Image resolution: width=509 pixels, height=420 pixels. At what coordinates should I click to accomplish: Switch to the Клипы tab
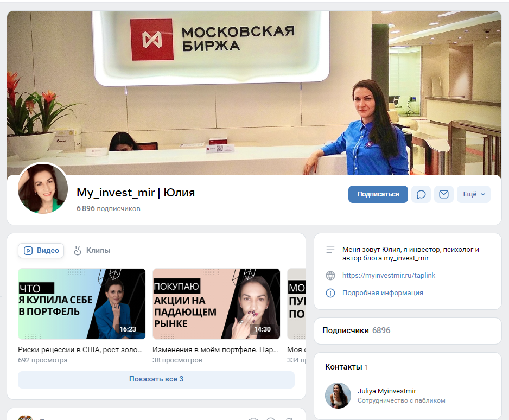[x=92, y=251]
